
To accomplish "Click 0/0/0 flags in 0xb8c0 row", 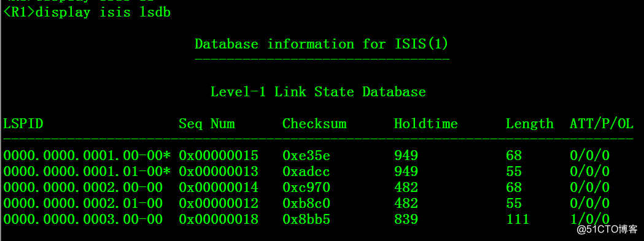I will click(590, 203).
